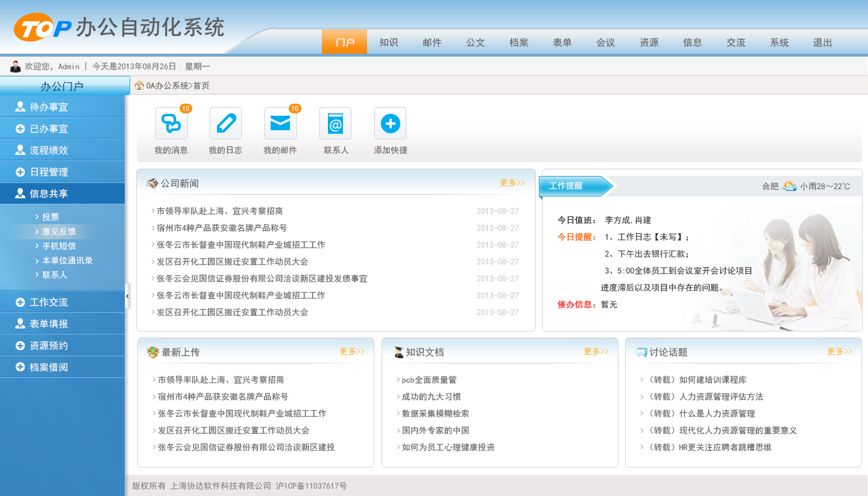
Task: Open topic HR更关注应聘者跳槽思维
Action: [709, 447]
